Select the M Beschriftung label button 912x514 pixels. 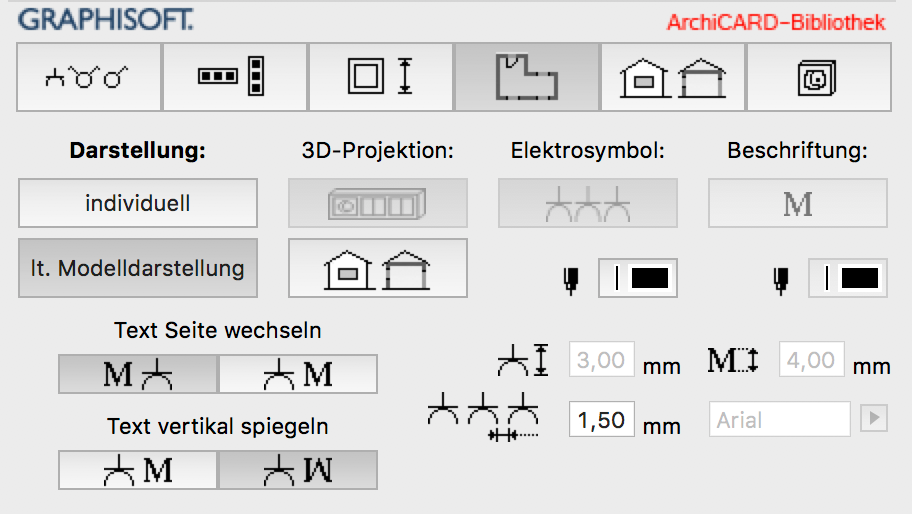(798, 203)
